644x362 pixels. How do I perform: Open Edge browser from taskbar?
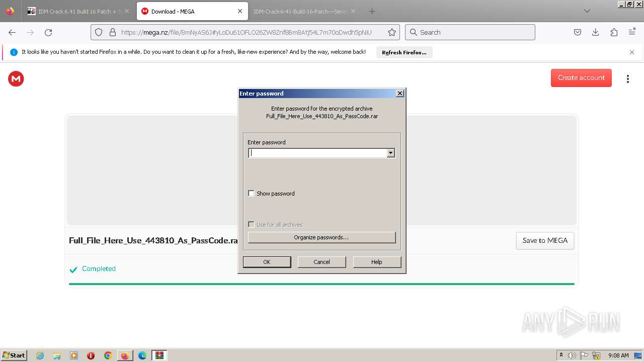pos(142,355)
